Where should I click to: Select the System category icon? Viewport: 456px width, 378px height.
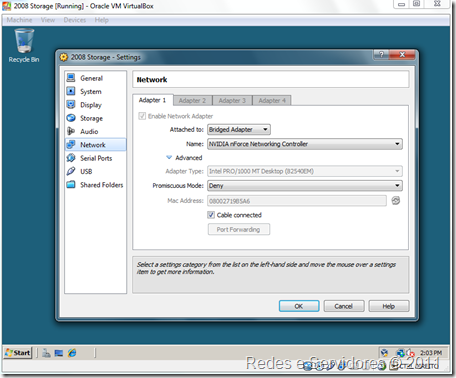(x=71, y=91)
